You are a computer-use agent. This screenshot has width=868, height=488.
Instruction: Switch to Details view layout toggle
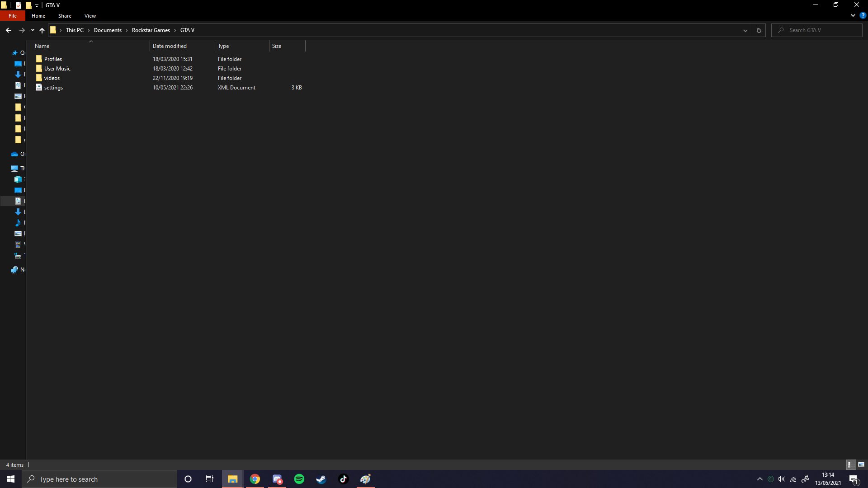coord(849,465)
